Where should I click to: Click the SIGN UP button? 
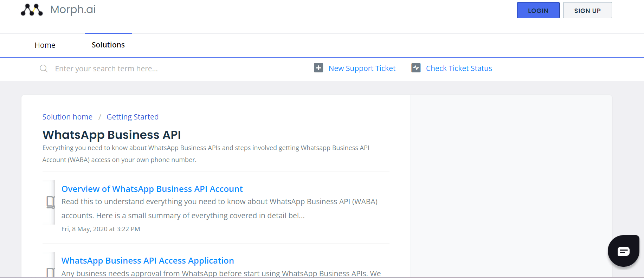click(x=587, y=10)
